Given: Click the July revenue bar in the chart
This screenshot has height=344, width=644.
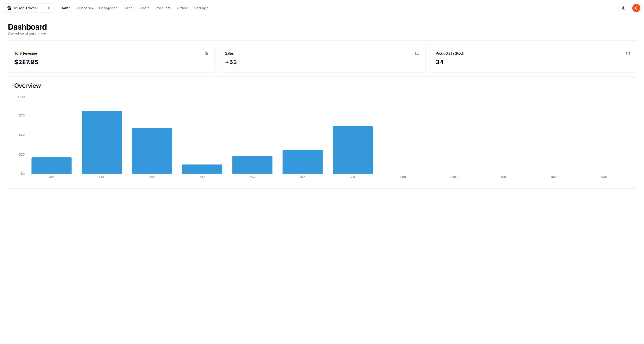Looking at the screenshot, I should point(353,149).
